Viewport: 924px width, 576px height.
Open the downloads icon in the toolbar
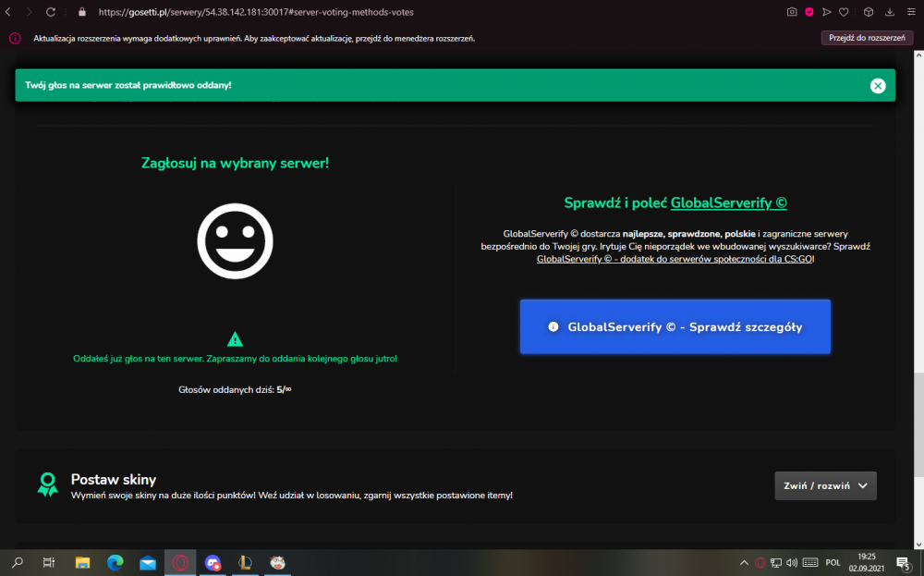pos(890,12)
